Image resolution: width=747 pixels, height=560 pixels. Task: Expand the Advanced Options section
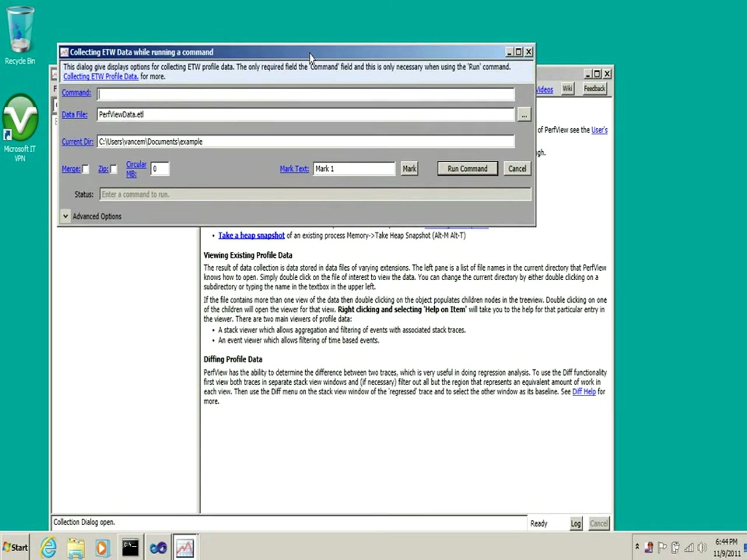(x=65, y=216)
